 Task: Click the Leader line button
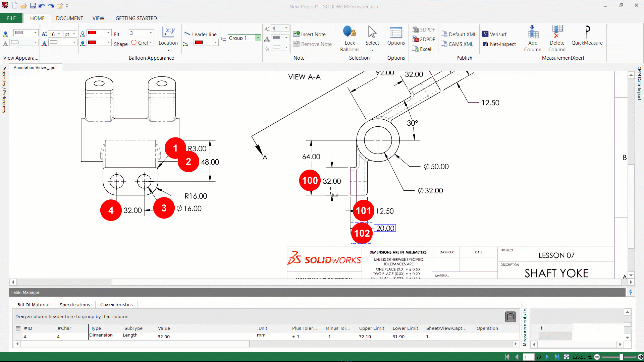(x=201, y=34)
